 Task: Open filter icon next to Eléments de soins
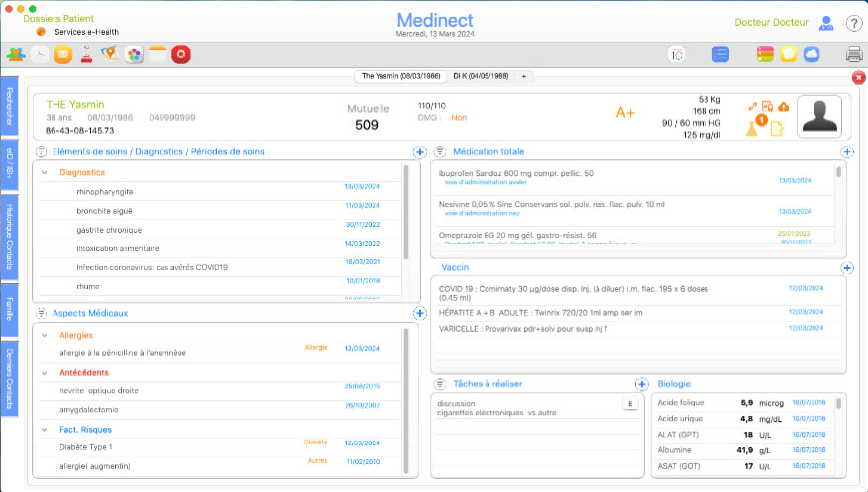pos(41,151)
